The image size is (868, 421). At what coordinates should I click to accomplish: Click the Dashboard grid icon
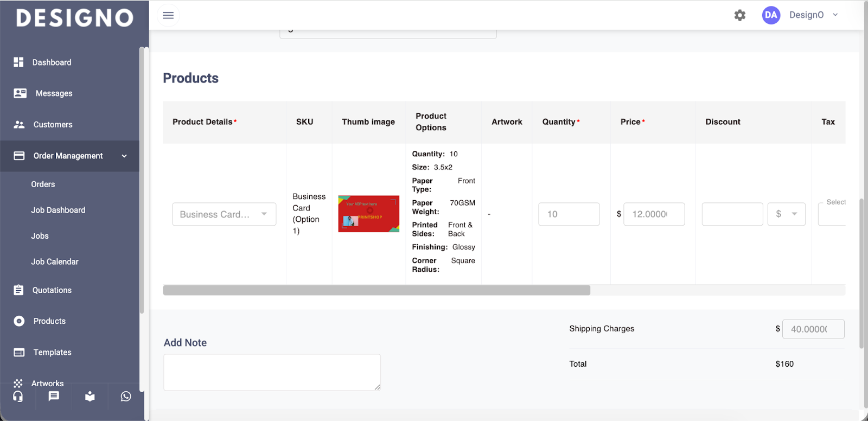(18, 62)
